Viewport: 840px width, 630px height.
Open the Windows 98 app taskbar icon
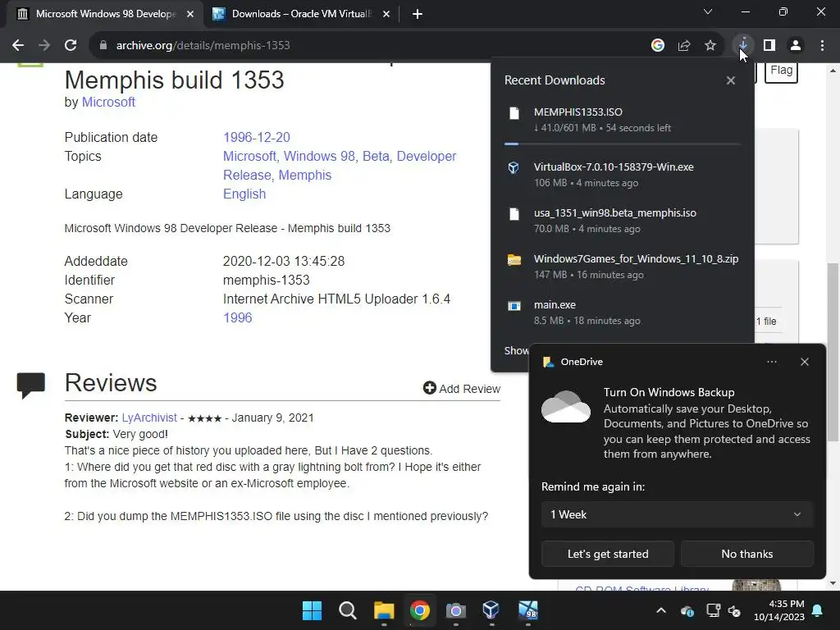coord(527,610)
